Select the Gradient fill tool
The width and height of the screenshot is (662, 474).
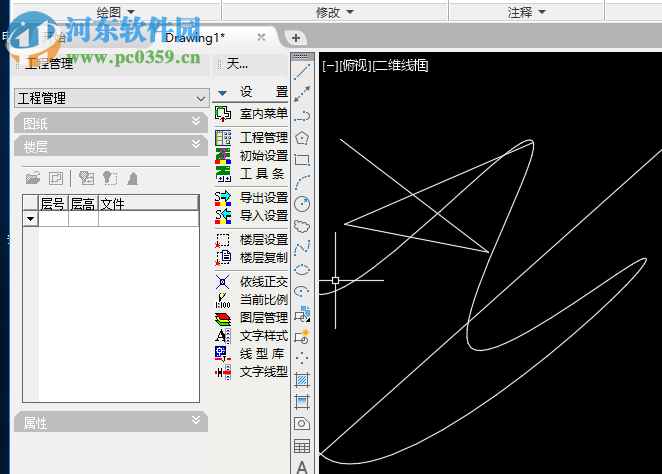302,402
